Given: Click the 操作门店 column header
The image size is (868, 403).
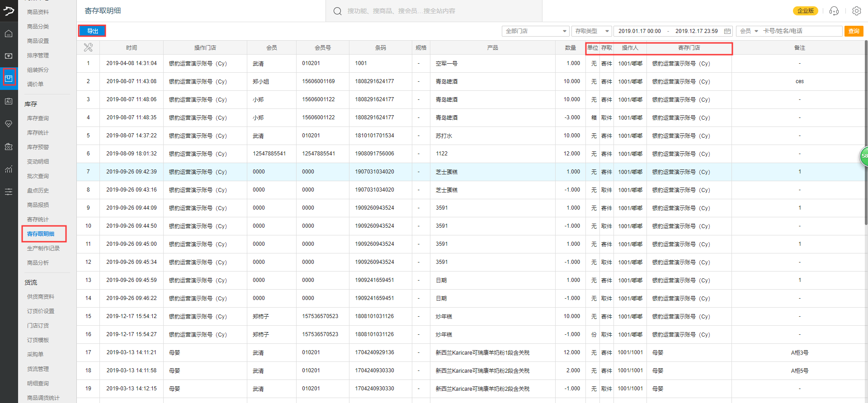Looking at the screenshot, I should tap(205, 47).
